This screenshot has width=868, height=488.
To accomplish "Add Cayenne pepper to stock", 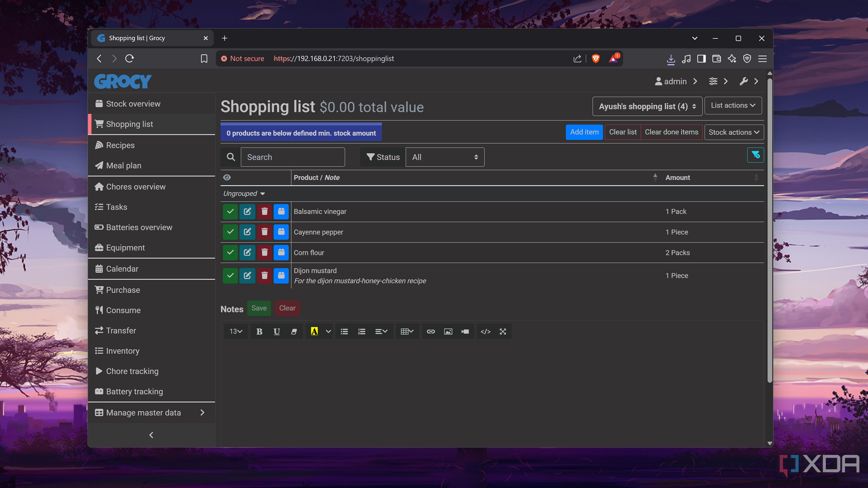I will (281, 232).
